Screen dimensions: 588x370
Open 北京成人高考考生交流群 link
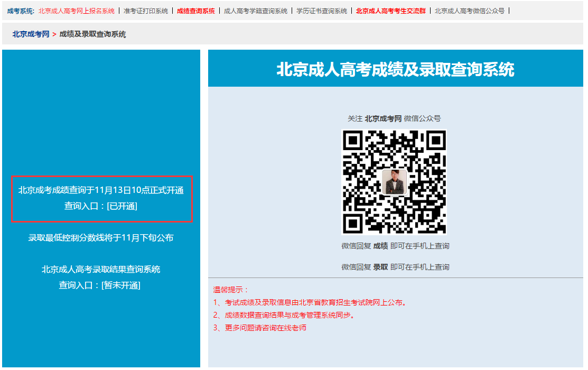coord(391,11)
